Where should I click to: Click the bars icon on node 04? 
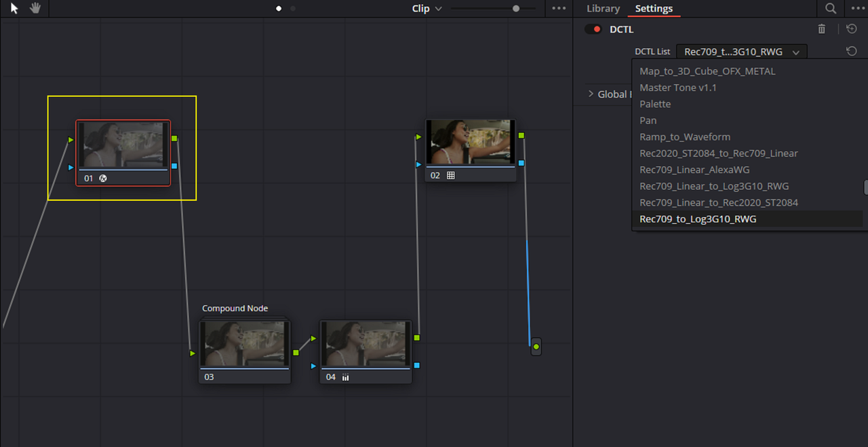(x=345, y=377)
